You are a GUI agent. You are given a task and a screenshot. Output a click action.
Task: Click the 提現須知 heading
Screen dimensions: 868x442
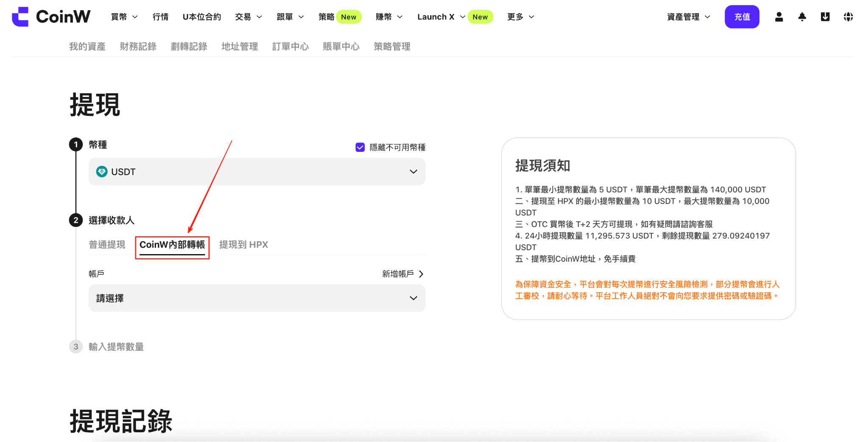(x=543, y=165)
